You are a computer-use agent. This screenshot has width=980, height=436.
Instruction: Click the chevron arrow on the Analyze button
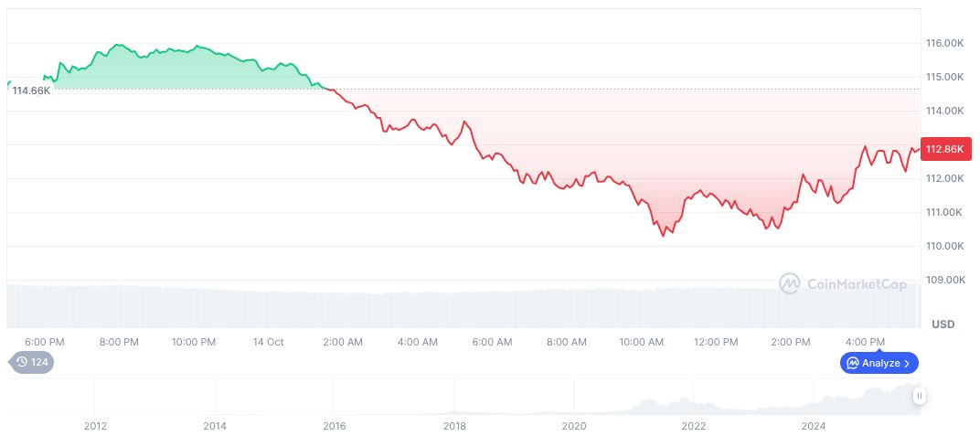907,363
